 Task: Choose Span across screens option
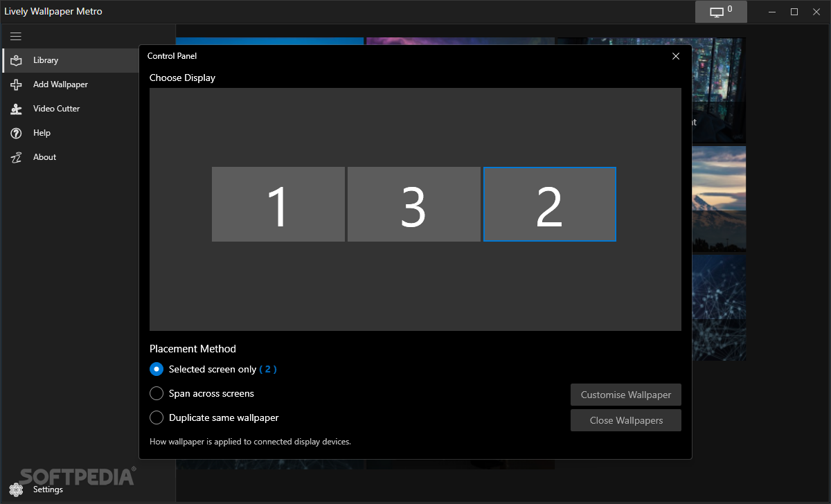pos(202,393)
